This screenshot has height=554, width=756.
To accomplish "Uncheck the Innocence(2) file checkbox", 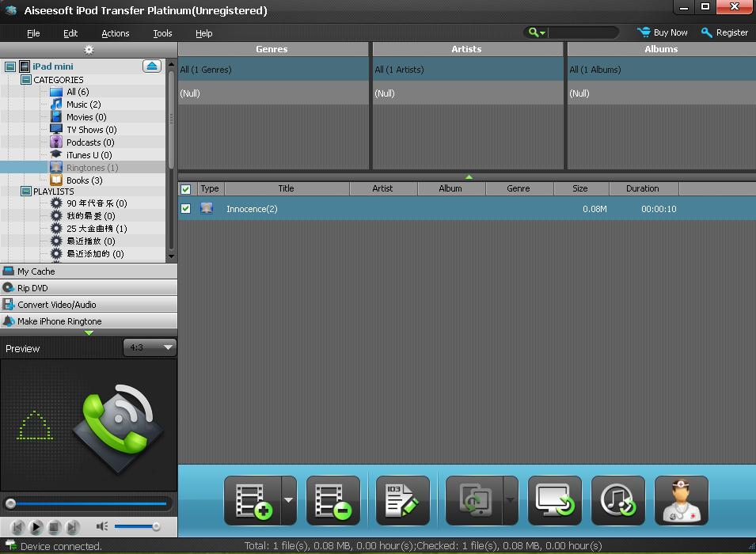I will pos(185,208).
